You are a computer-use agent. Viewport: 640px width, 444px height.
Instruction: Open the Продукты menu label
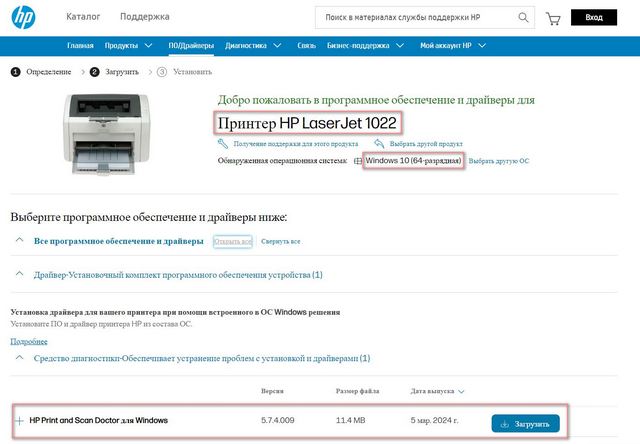point(121,46)
